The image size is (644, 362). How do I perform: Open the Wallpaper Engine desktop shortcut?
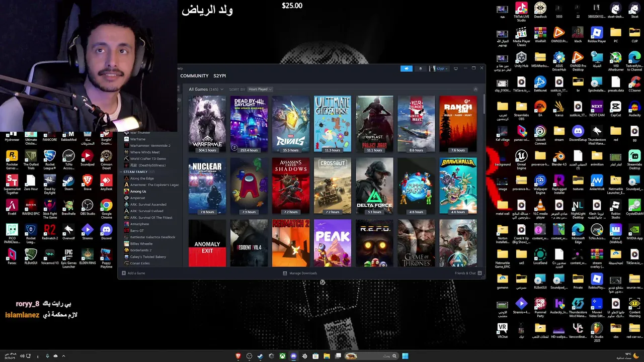pyautogui.click(x=540, y=185)
